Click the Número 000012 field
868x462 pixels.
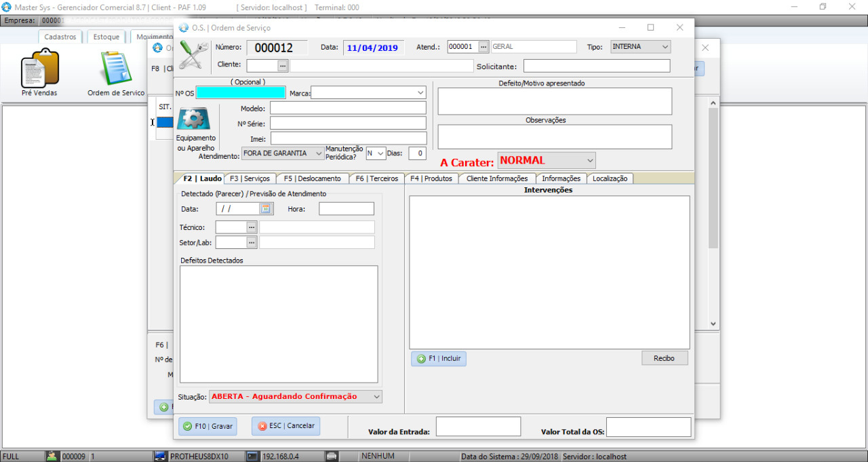pyautogui.click(x=276, y=47)
